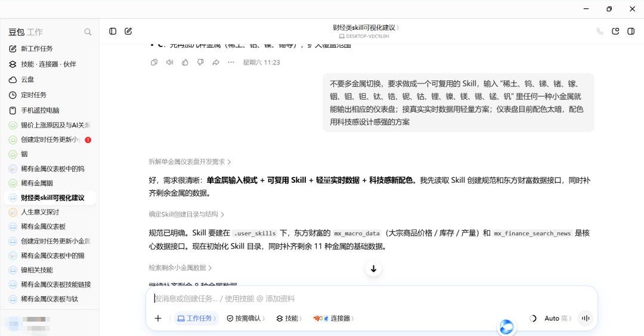
Task: Toggle the sidebar collapse icon
Action: click(x=113, y=31)
